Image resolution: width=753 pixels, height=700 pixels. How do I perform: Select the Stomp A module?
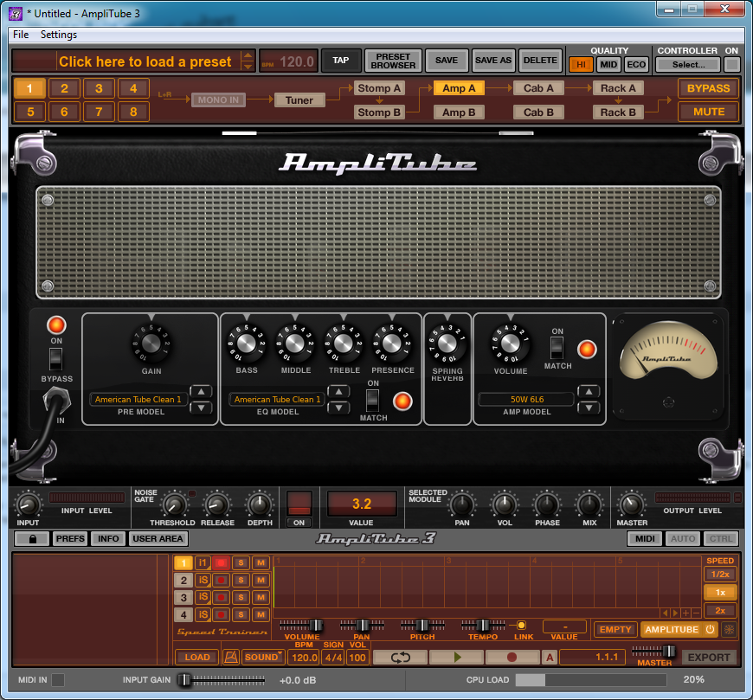click(379, 88)
